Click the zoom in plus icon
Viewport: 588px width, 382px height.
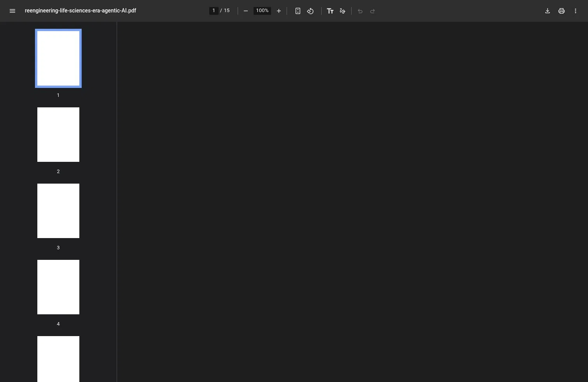279,11
